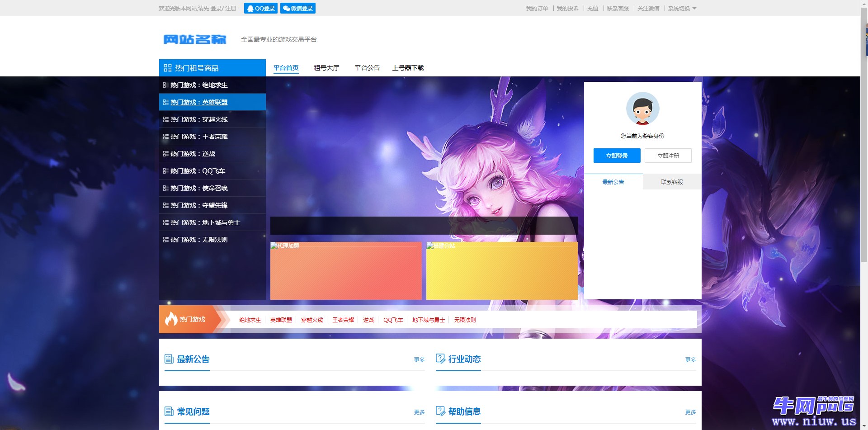
Task: Open 绝地求生 in the hot games strip
Action: click(250, 320)
